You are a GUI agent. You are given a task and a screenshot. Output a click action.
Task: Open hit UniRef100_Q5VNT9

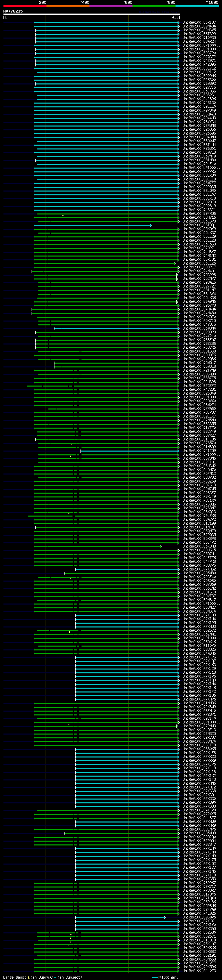(x=199, y=156)
